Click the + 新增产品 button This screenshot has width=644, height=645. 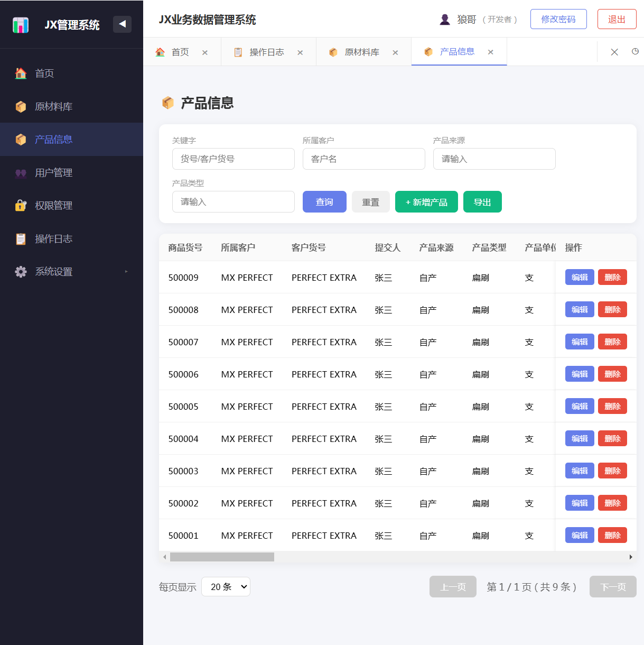pyautogui.click(x=426, y=201)
